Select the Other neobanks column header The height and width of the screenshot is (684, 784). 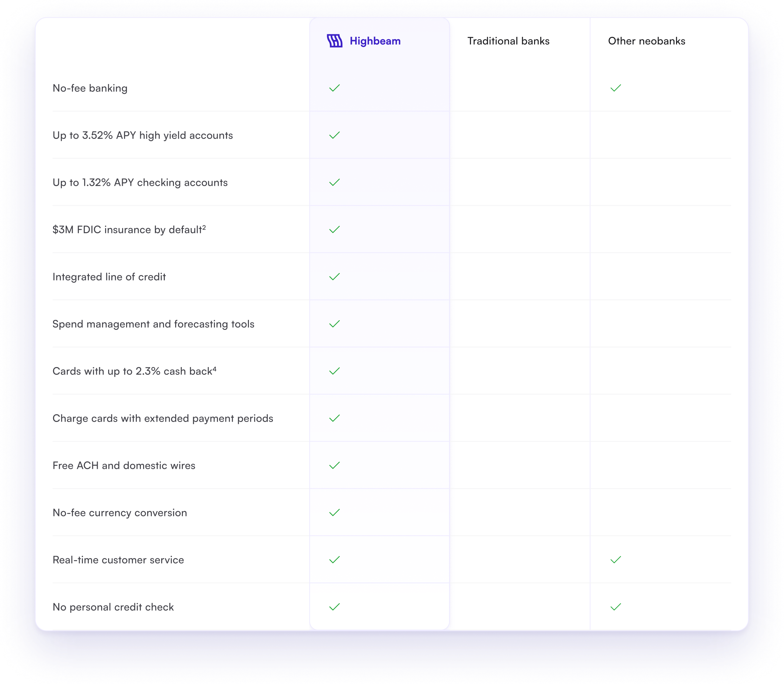(x=646, y=41)
